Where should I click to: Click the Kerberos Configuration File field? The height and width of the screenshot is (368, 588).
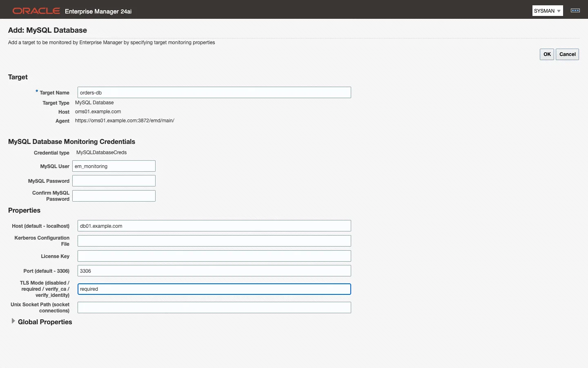[214, 241]
